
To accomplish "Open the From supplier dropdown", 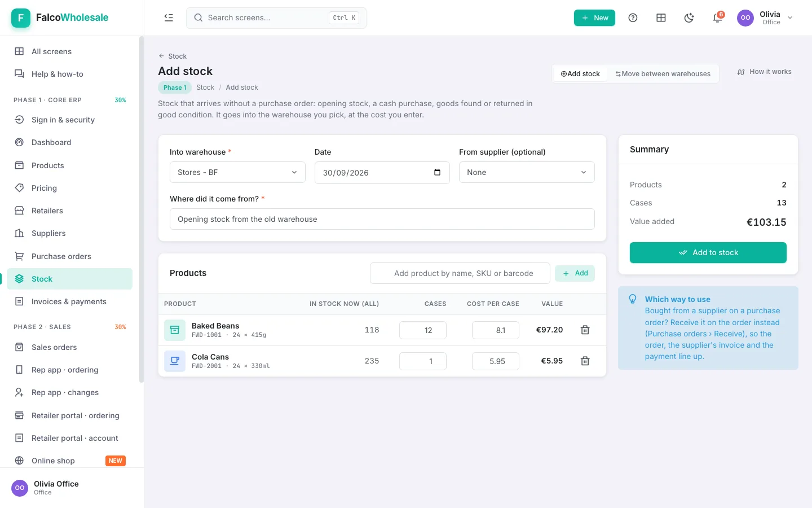I will click(527, 172).
